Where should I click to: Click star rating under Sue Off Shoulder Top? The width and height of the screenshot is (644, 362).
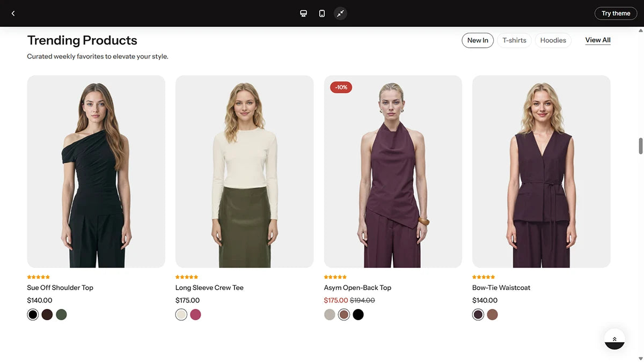click(x=39, y=277)
